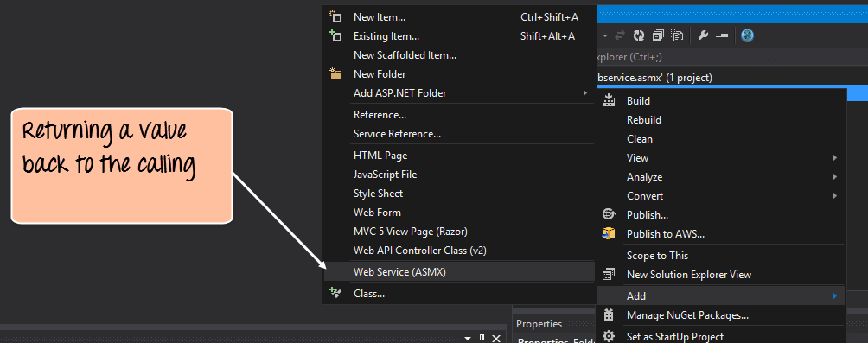Choose Publish to AWS...

721,233
